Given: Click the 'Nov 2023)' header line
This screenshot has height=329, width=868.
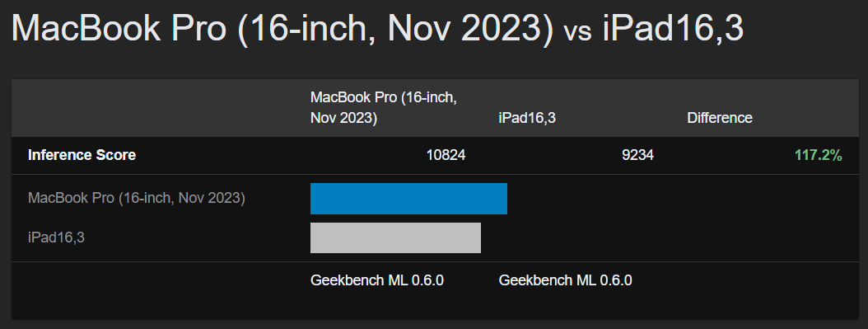Looking at the screenshot, I should [343, 119].
